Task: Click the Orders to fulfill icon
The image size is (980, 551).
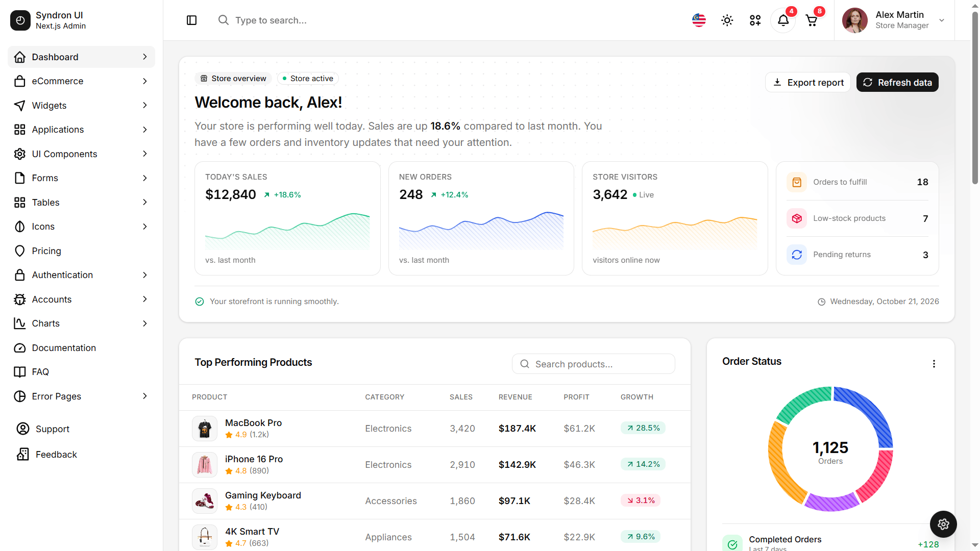Action: pyautogui.click(x=797, y=182)
